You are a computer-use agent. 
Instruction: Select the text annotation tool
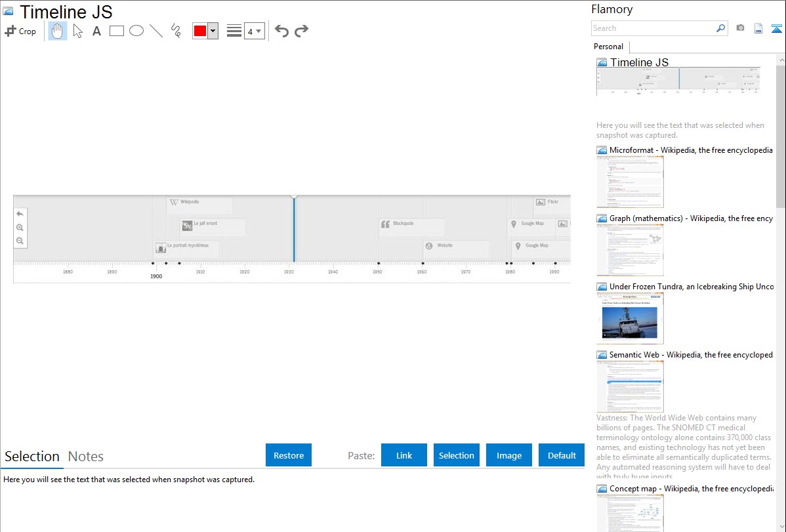[96, 31]
